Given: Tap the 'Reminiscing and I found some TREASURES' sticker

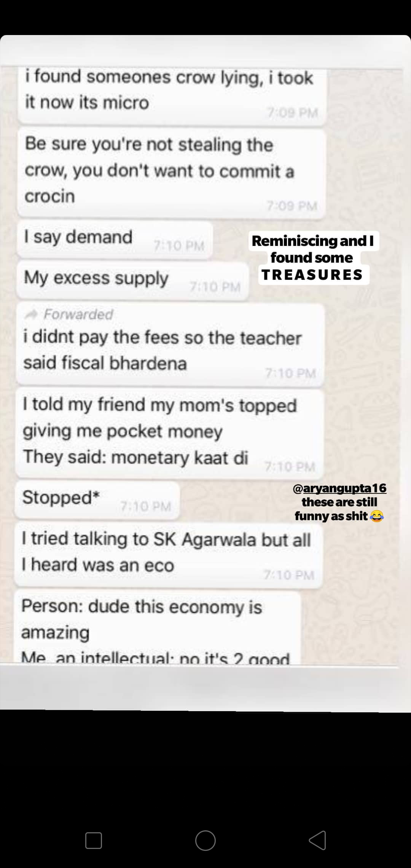Looking at the screenshot, I should [313, 258].
